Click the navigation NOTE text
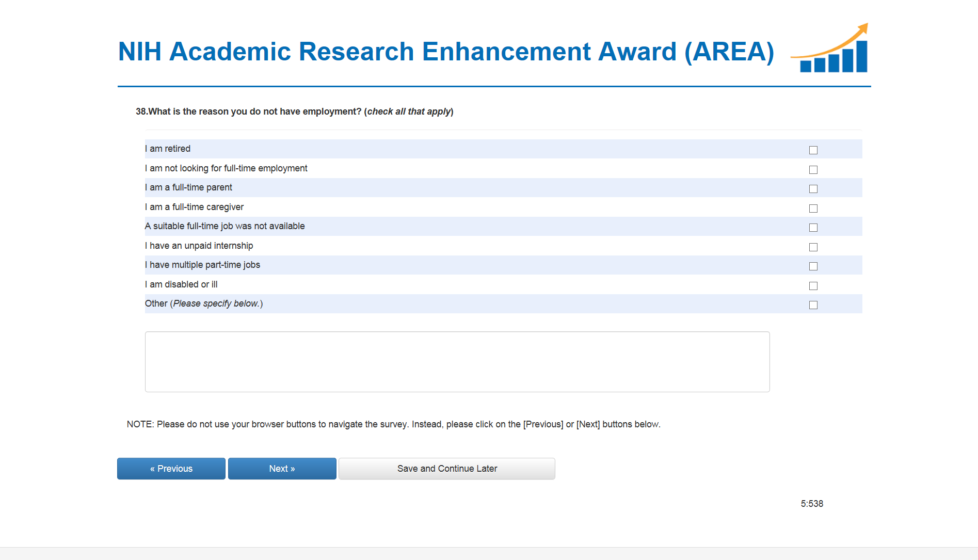978x560 pixels. pyautogui.click(x=393, y=424)
